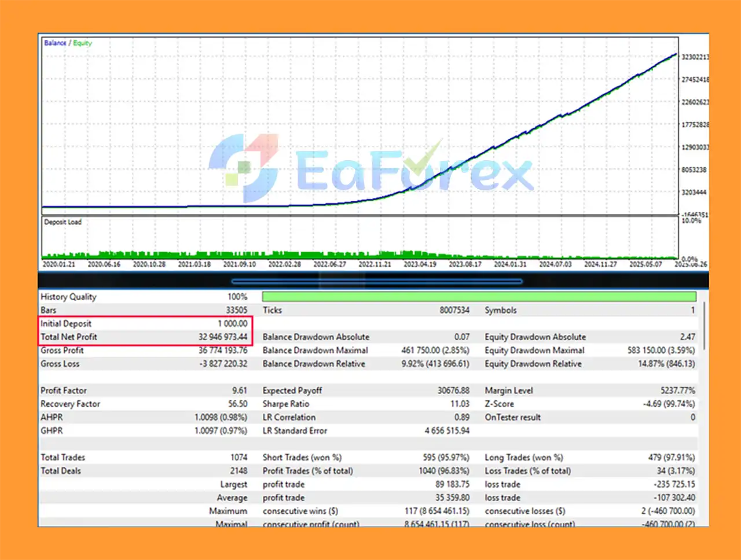Select the Average profit trade value 35 359.80
This screenshot has height=560, width=741.
tap(452, 498)
